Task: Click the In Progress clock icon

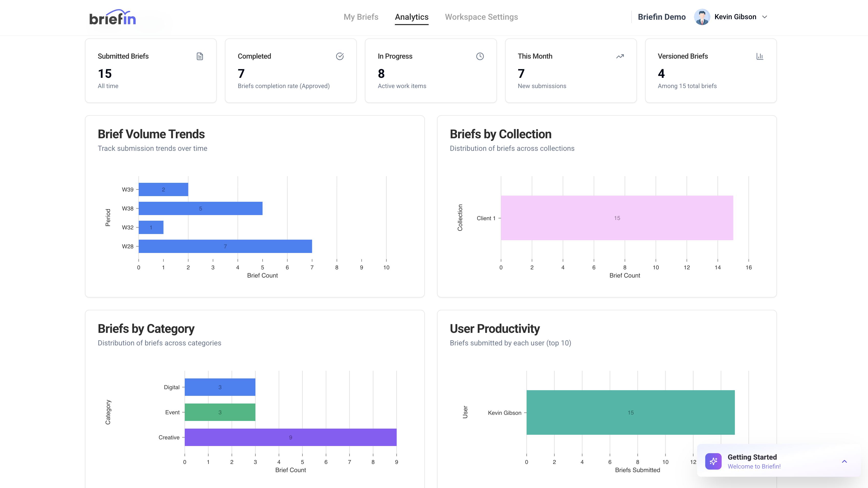Action: tap(480, 56)
